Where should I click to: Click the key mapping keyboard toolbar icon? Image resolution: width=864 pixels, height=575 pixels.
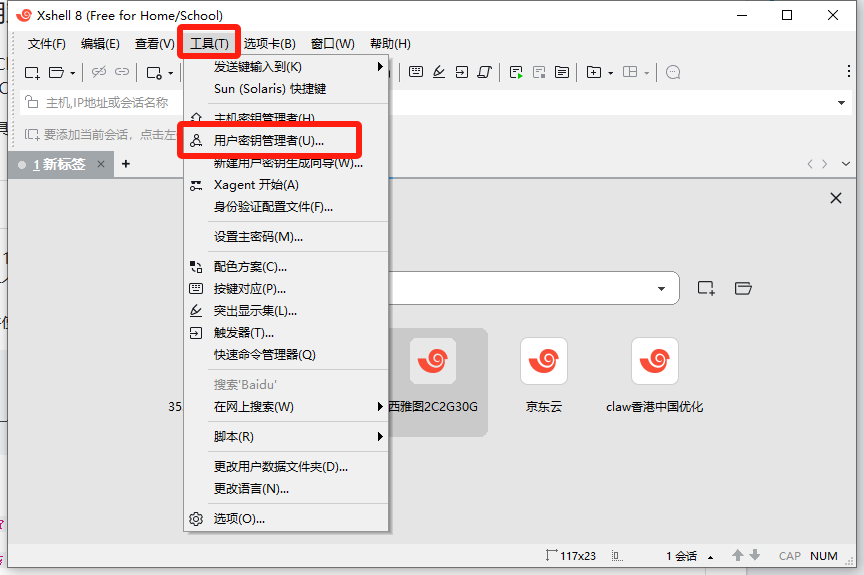[416, 72]
